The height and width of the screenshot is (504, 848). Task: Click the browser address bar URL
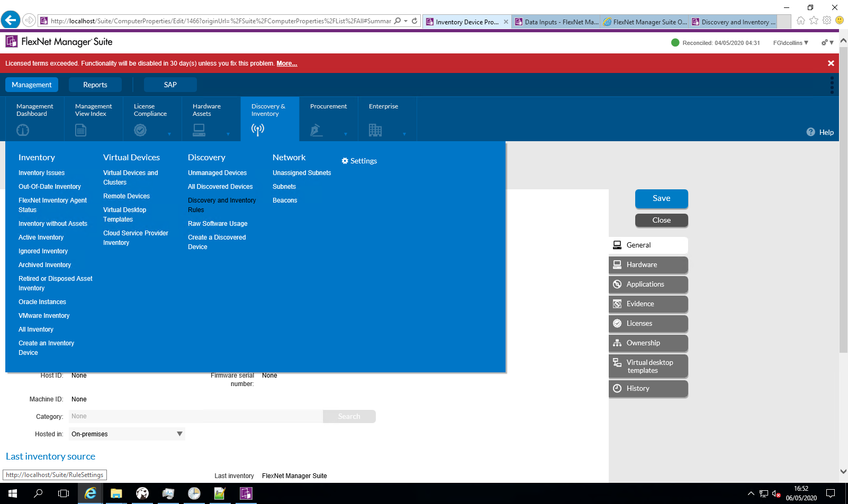click(x=221, y=21)
